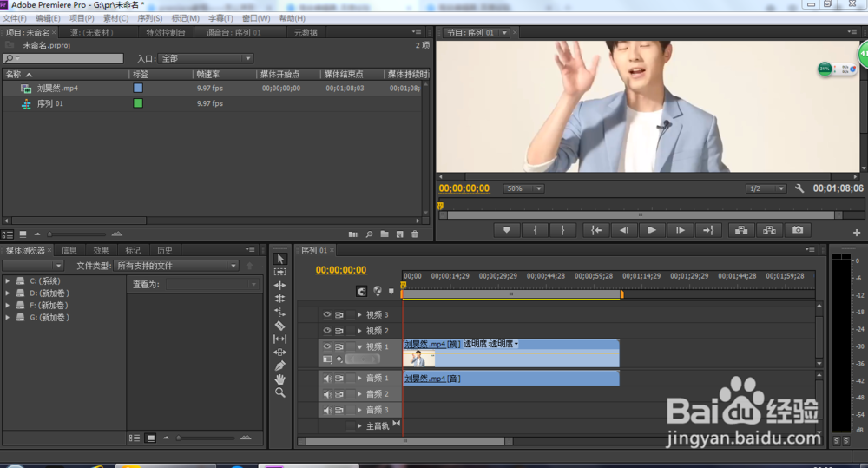This screenshot has height=468, width=868.
Task: Expand the C: (系统) drive
Action: point(8,280)
